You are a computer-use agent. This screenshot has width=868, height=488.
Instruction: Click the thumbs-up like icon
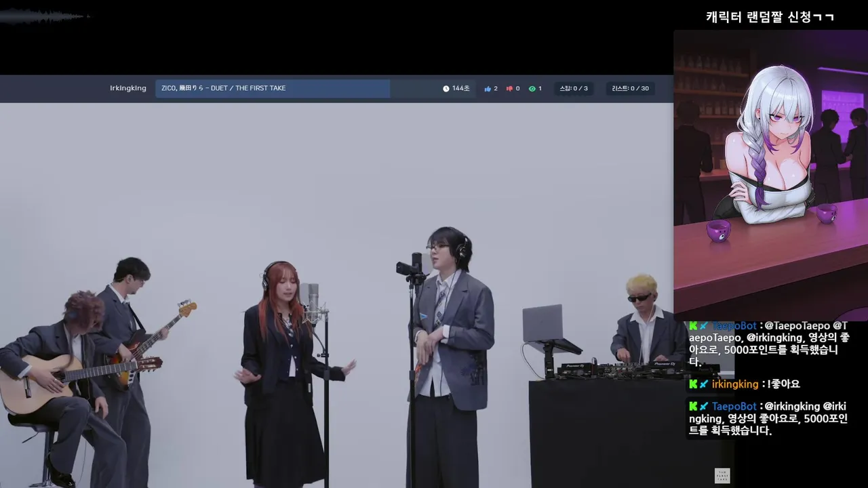488,89
